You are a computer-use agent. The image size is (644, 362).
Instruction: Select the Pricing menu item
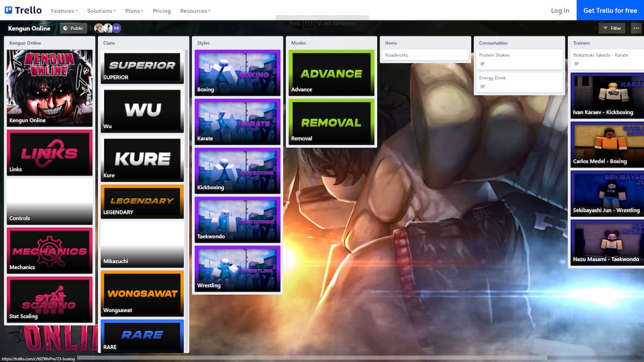[162, 10]
